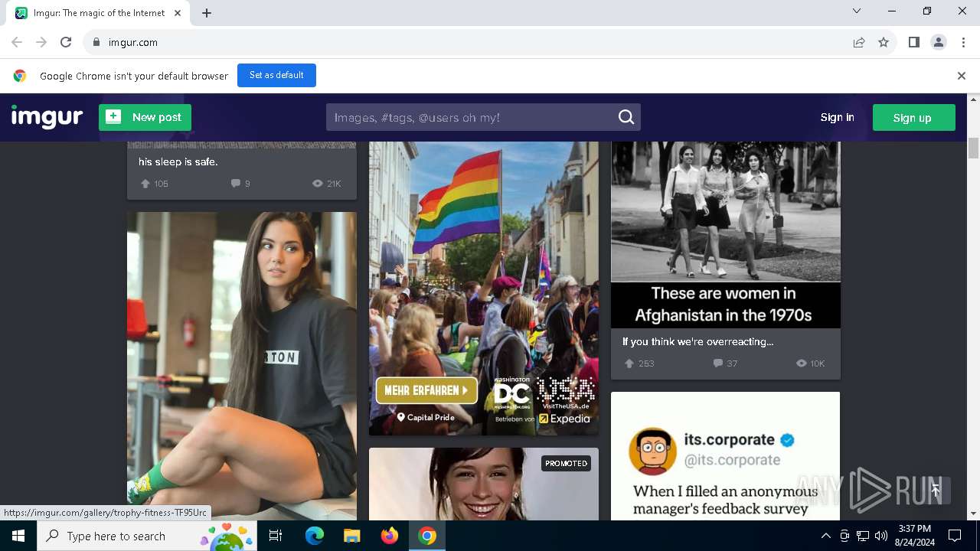Select the Imgur browser tab
The height and width of the screenshot is (551, 980).
(x=99, y=13)
